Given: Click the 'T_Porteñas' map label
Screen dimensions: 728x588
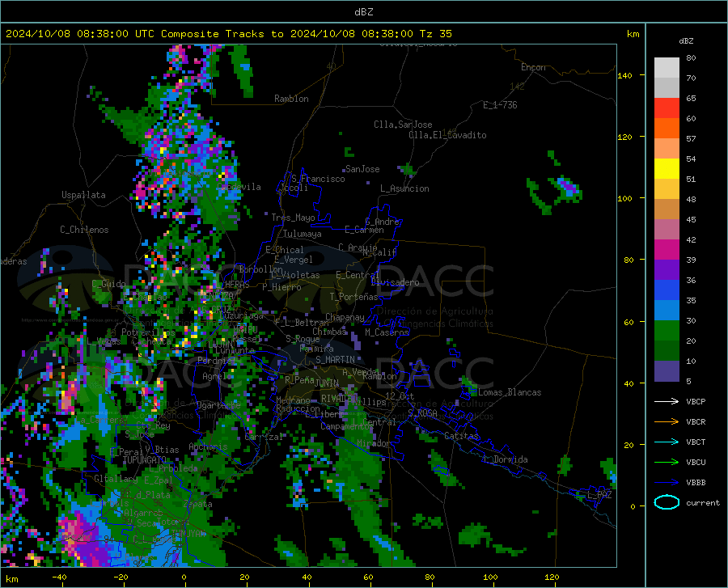Looking at the screenshot, I should tap(353, 297).
